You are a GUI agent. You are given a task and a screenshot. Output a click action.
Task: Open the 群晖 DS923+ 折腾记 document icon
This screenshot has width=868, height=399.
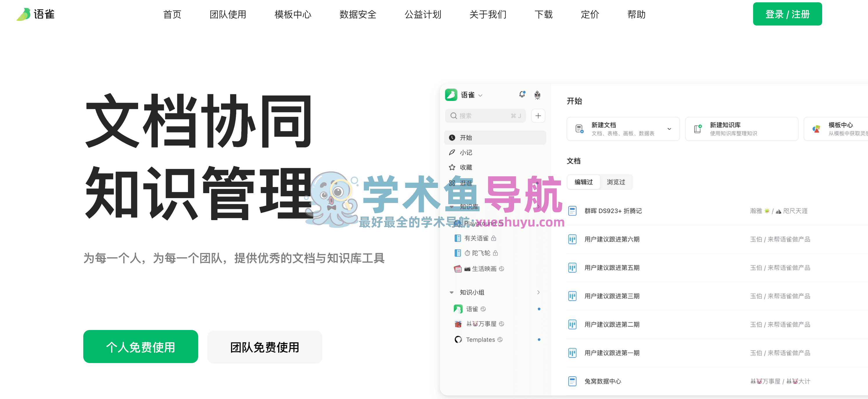[572, 211]
